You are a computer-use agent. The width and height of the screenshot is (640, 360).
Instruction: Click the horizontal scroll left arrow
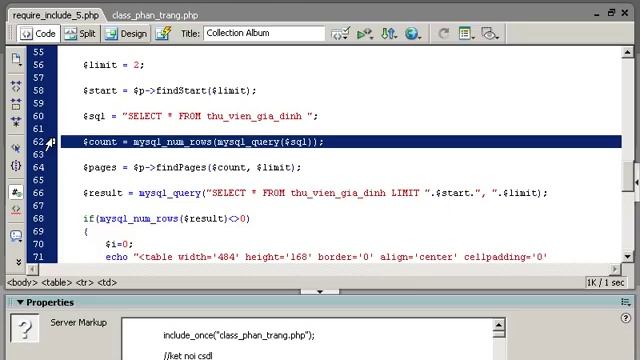pos(32,269)
